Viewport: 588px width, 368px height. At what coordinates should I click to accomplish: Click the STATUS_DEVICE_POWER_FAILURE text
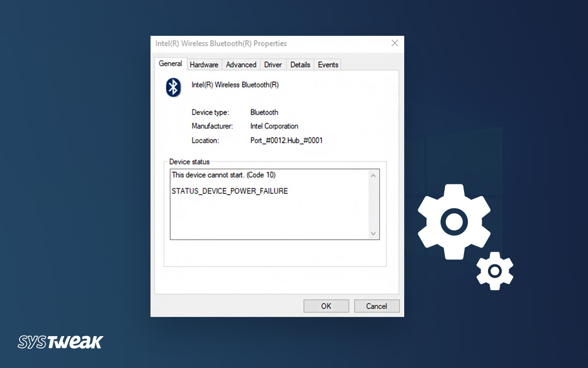pyautogui.click(x=229, y=191)
